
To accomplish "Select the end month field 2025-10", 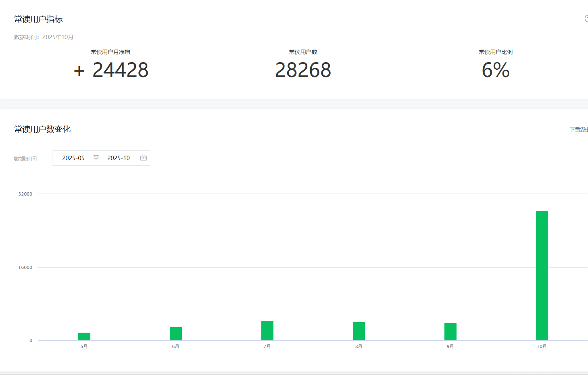I will coord(119,158).
